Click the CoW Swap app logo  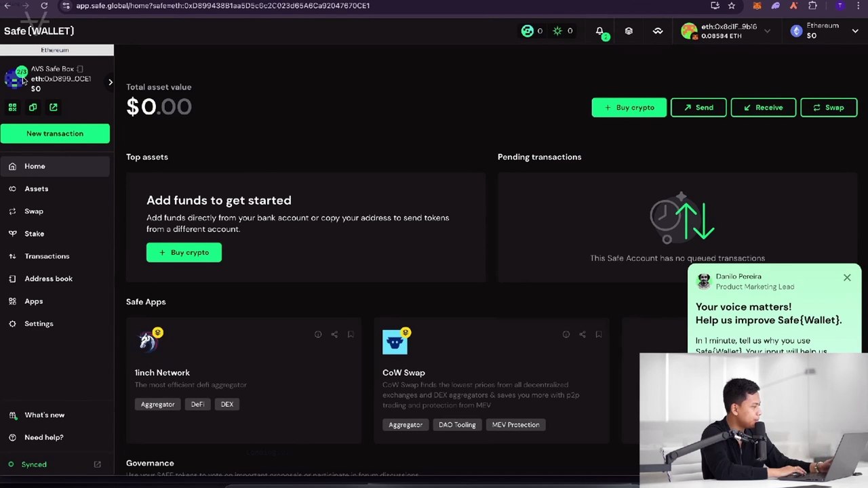pyautogui.click(x=395, y=342)
